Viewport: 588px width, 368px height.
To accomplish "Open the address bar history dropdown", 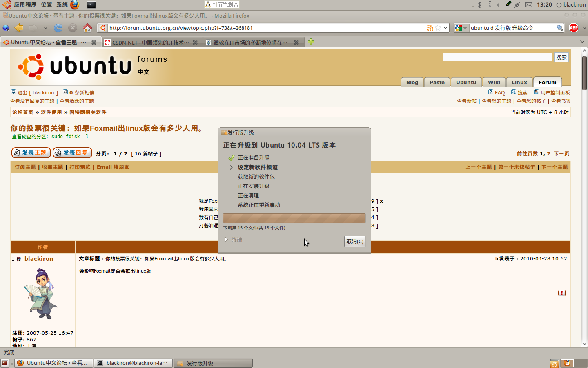I will [445, 28].
